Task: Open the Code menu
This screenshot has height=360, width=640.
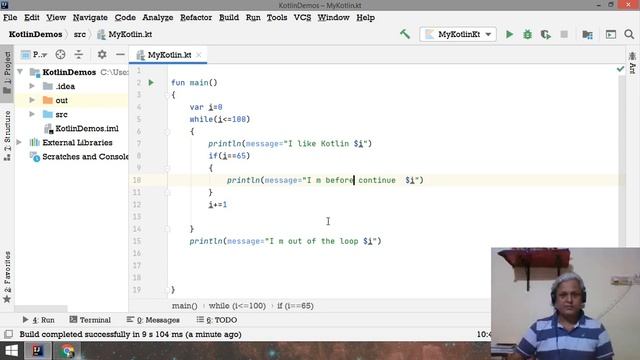Action: tap(125, 18)
